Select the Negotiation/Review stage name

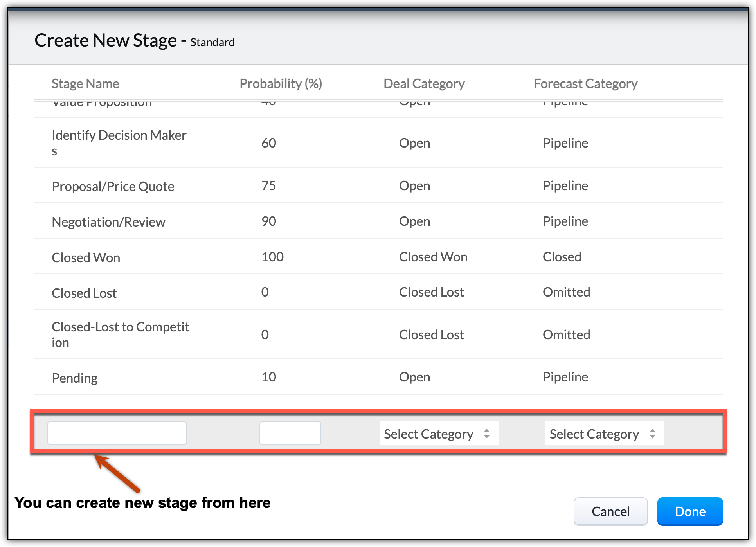tap(108, 222)
